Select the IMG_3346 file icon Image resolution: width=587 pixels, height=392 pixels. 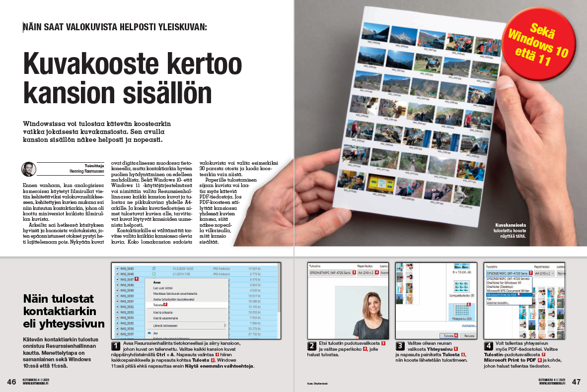(117, 274)
